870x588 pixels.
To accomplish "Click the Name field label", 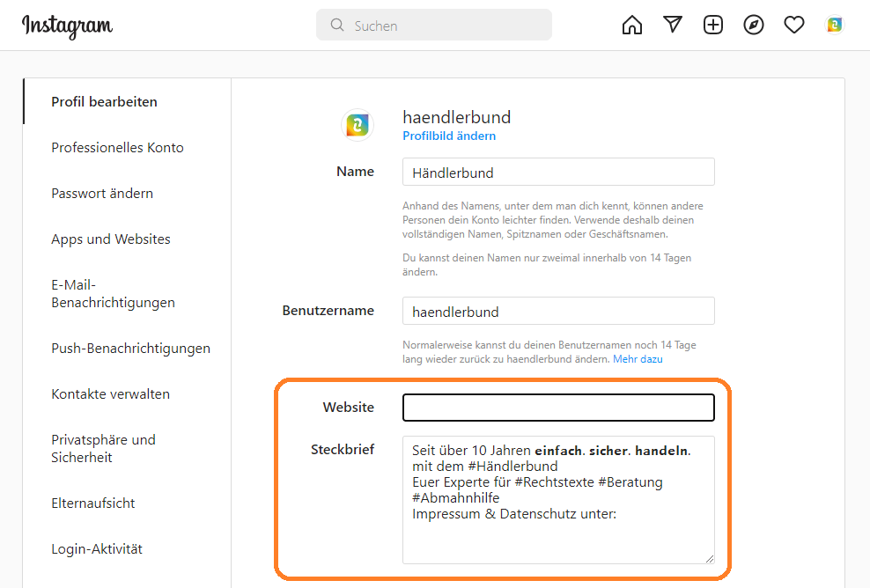I will 355,172.
